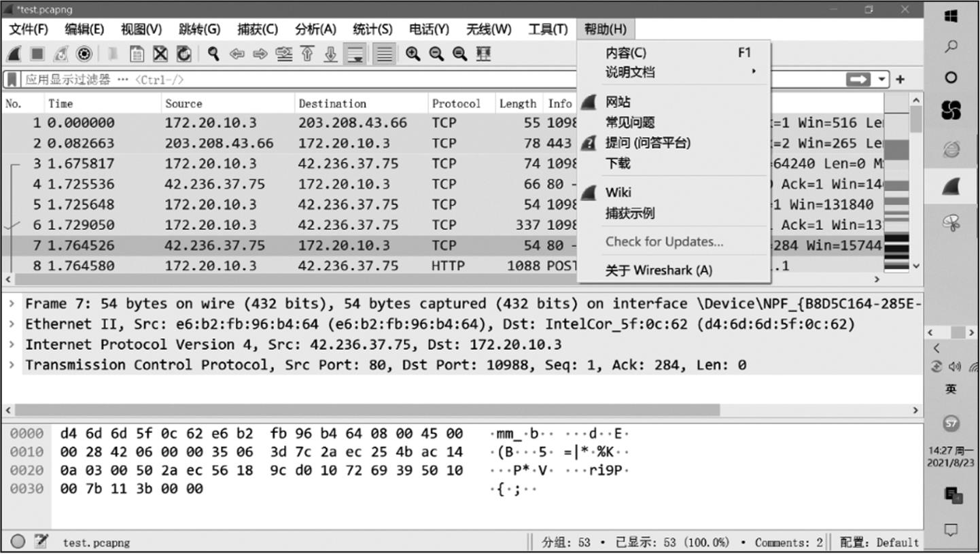Click the close capture file X icon
The width and height of the screenshot is (980, 554).
[x=160, y=54]
